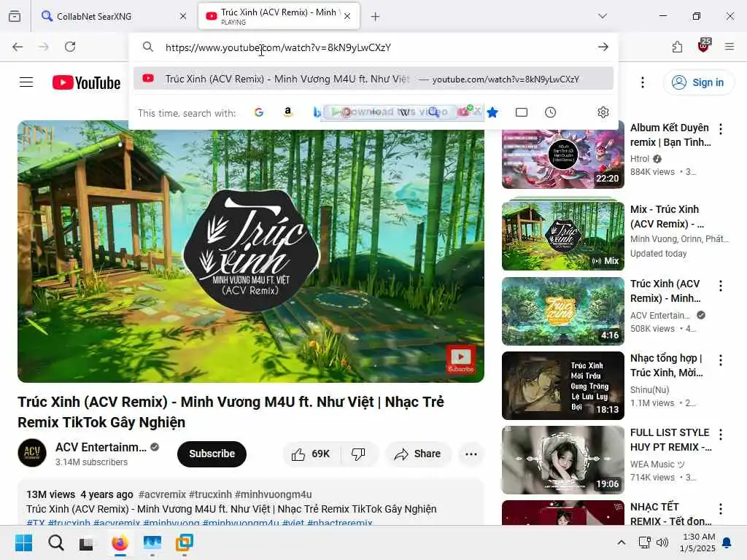The image size is (747, 560).
Task: Click the Google search engine icon
Action: click(x=259, y=112)
